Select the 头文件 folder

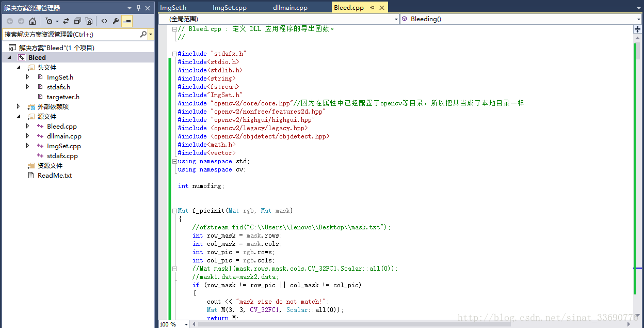tap(46, 67)
